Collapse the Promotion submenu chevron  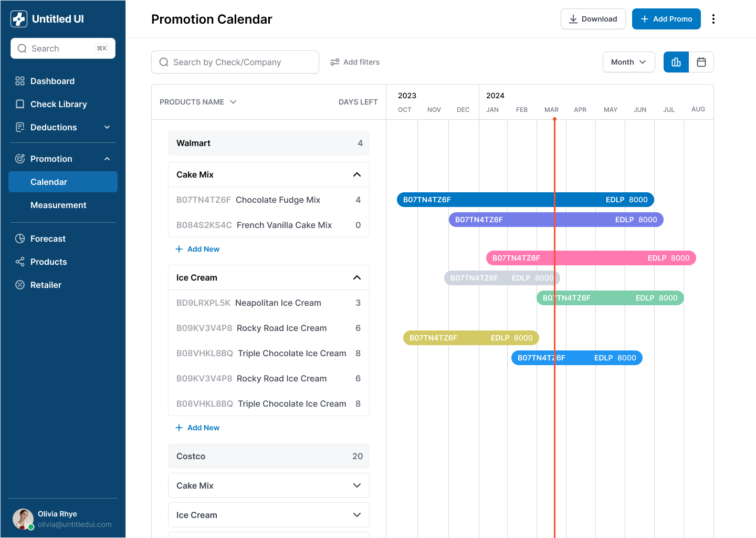107,159
